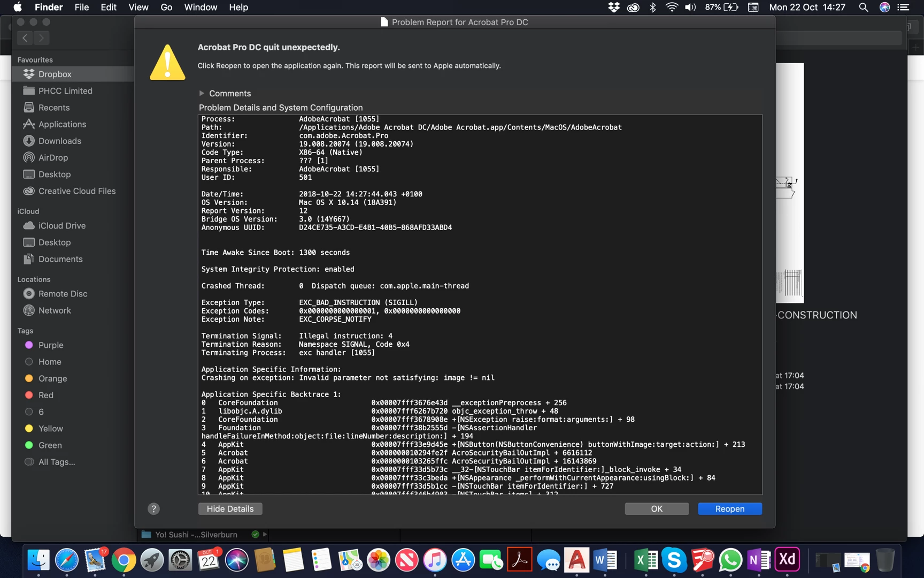This screenshot has width=924, height=578.
Task: Open Notification Centre icon
Action: (x=904, y=7)
